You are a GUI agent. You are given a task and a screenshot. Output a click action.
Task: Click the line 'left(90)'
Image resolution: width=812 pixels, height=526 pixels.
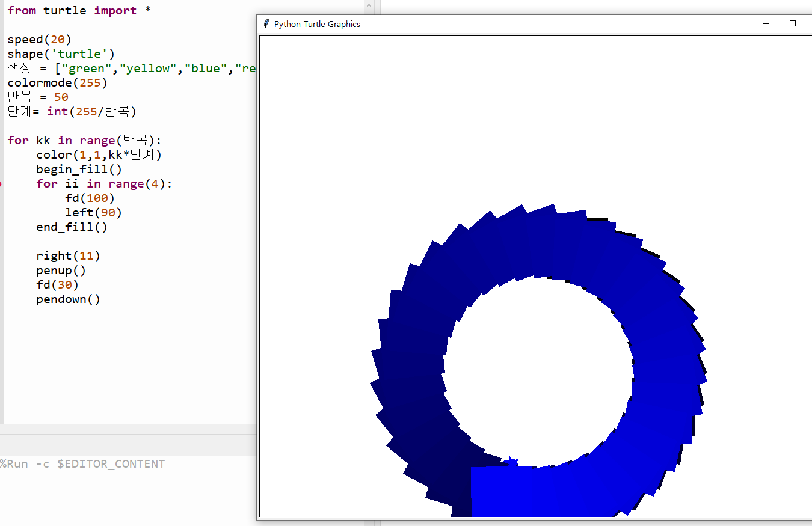click(x=93, y=213)
